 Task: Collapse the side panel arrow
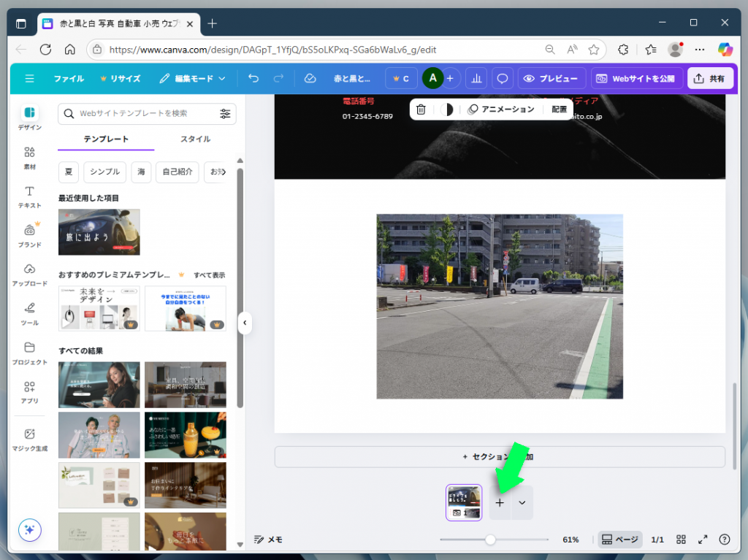(245, 322)
